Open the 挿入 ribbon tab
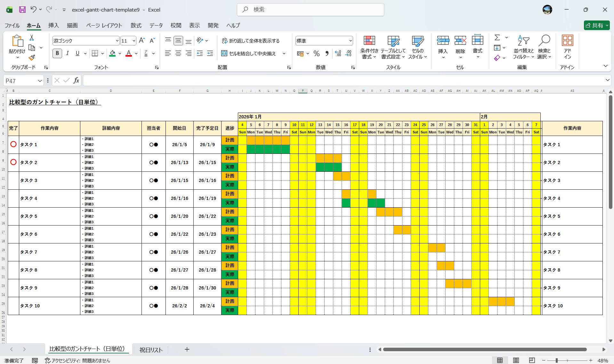The image size is (614, 364). [53, 26]
